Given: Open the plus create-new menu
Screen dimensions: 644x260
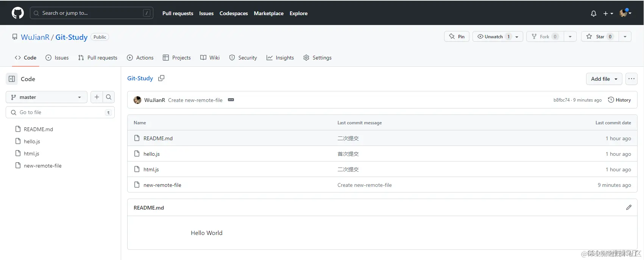Looking at the screenshot, I should [x=608, y=13].
